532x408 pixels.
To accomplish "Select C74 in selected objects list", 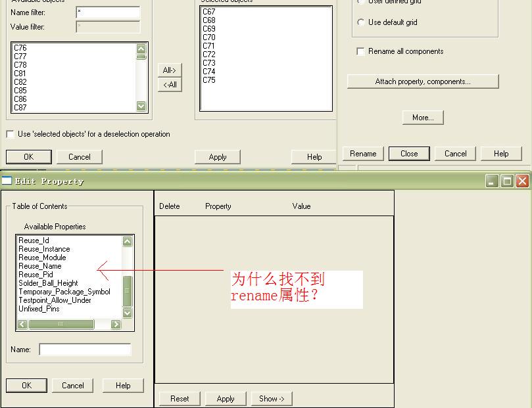I will [209, 72].
